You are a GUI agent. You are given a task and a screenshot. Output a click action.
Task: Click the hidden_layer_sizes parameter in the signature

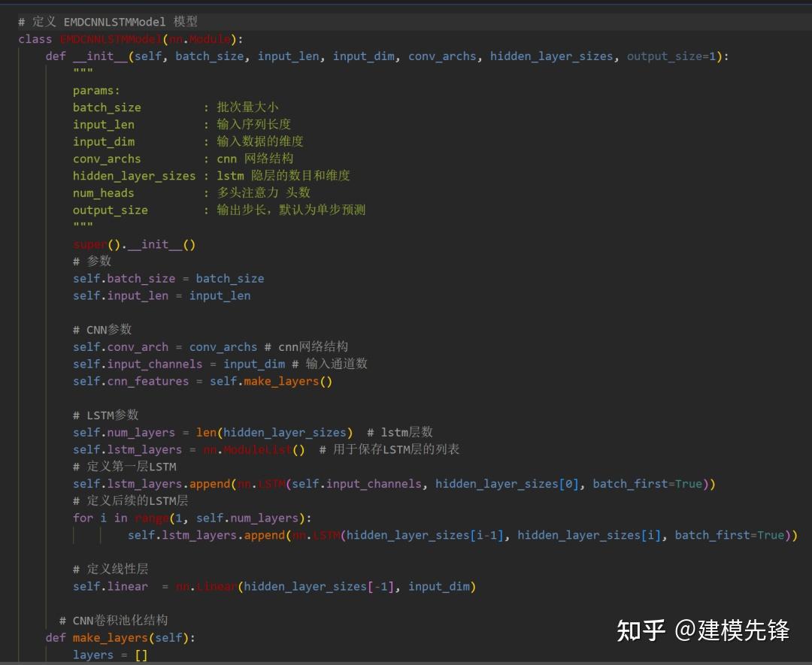tap(552, 56)
